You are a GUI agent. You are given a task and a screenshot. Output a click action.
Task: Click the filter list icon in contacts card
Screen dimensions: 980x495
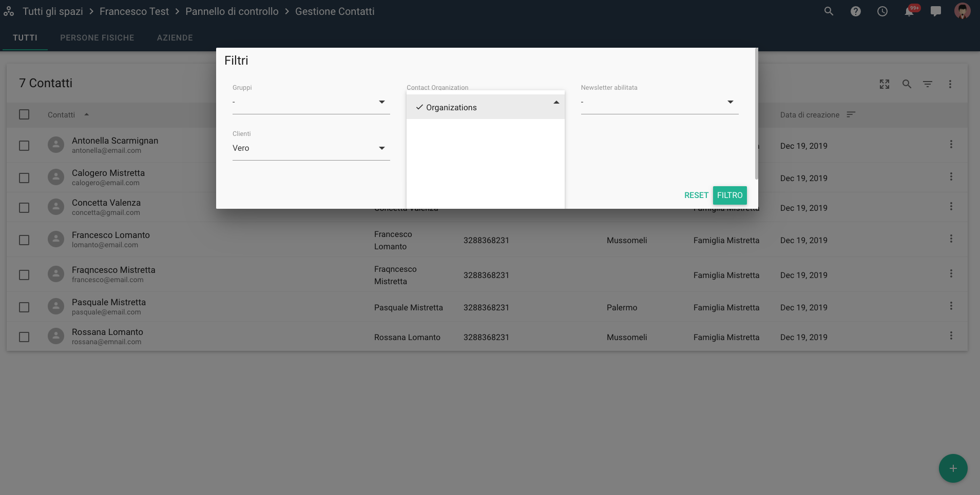[x=927, y=84]
